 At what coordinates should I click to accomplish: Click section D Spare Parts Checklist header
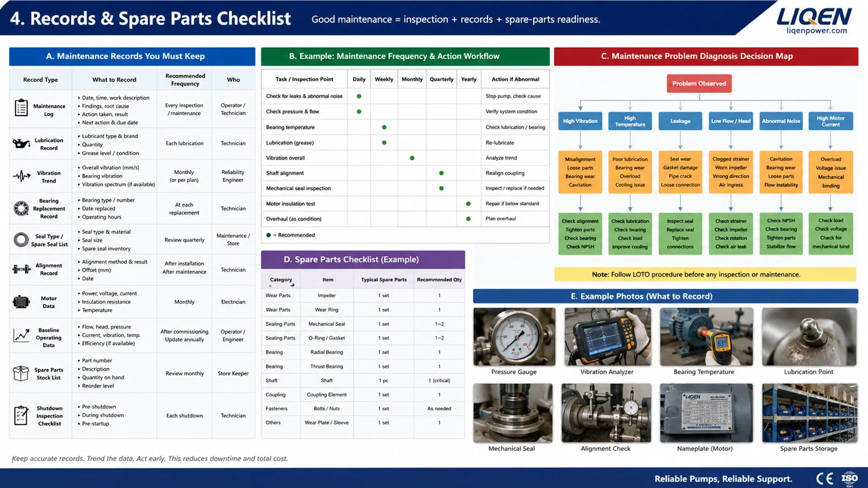click(x=363, y=260)
